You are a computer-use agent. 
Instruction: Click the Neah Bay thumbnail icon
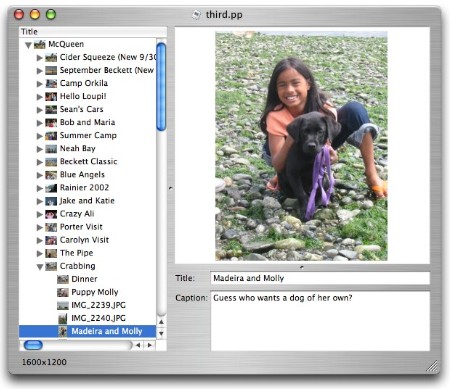click(51, 149)
